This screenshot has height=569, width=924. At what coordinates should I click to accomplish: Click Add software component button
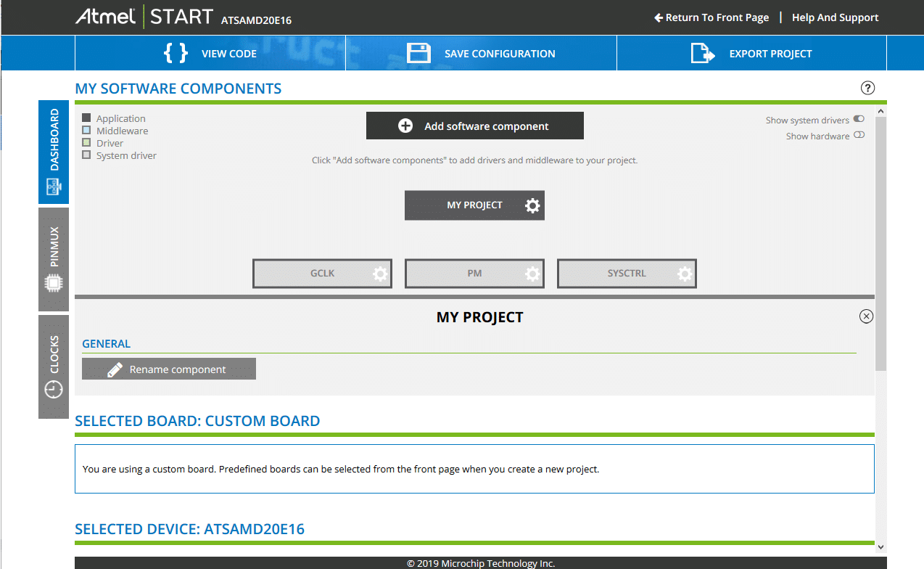tap(475, 126)
